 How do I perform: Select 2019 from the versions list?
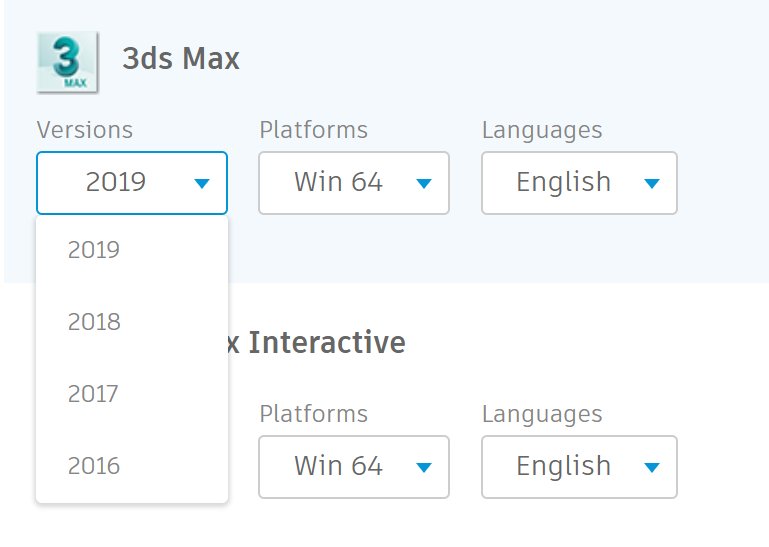click(x=132, y=250)
